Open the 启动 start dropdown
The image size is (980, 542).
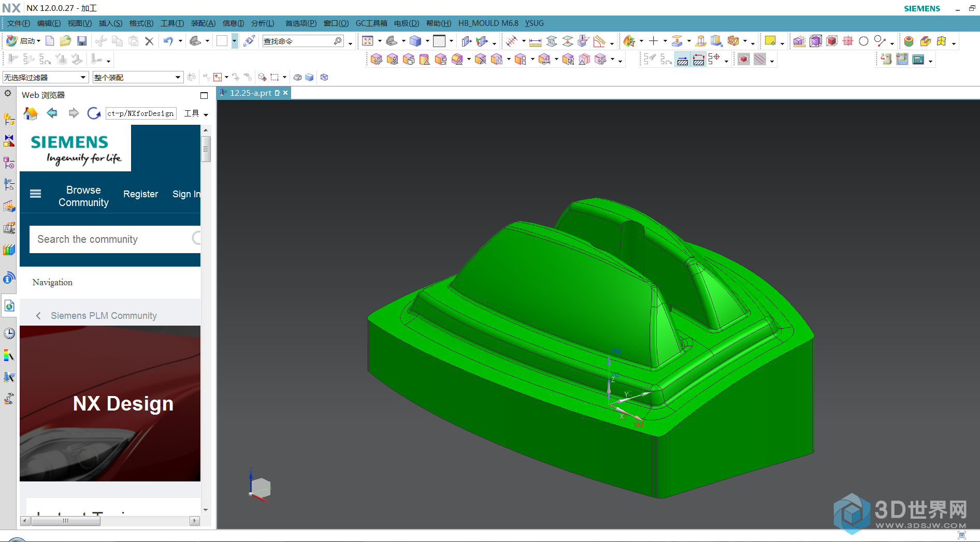(x=23, y=41)
